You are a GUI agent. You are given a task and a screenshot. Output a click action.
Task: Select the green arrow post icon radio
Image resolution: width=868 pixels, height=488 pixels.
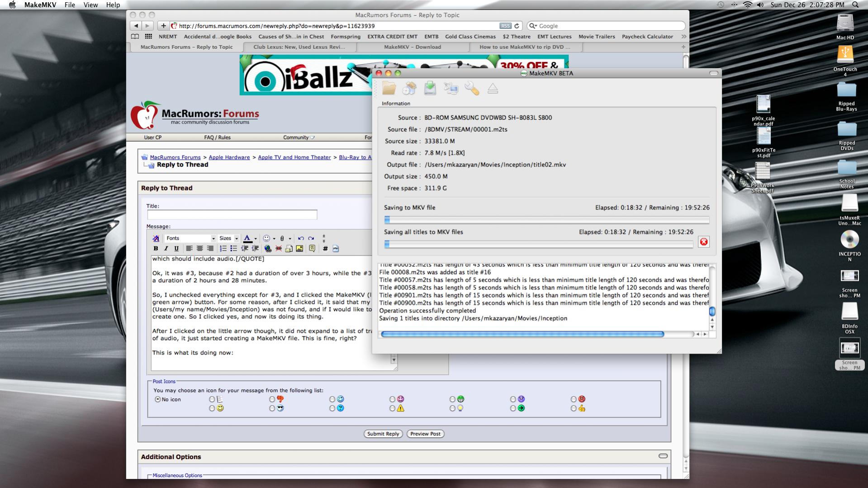pyautogui.click(x=513, y=408)
